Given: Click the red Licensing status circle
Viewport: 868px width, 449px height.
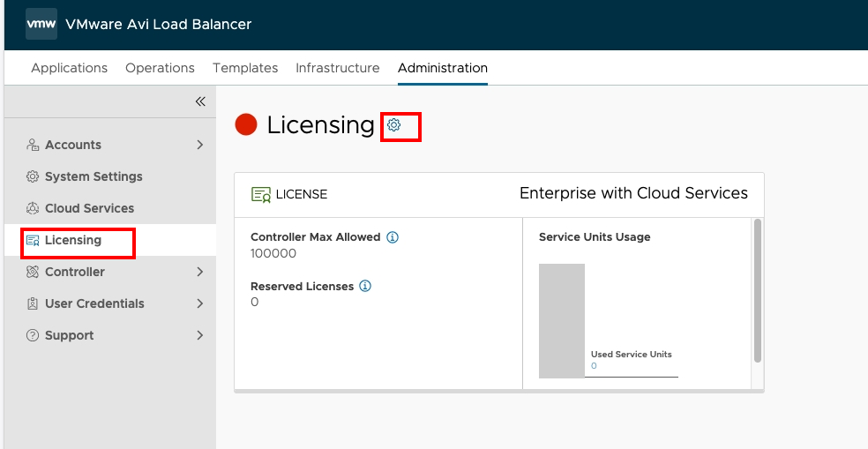Looking at the screenshot, I should pos(246,124).
